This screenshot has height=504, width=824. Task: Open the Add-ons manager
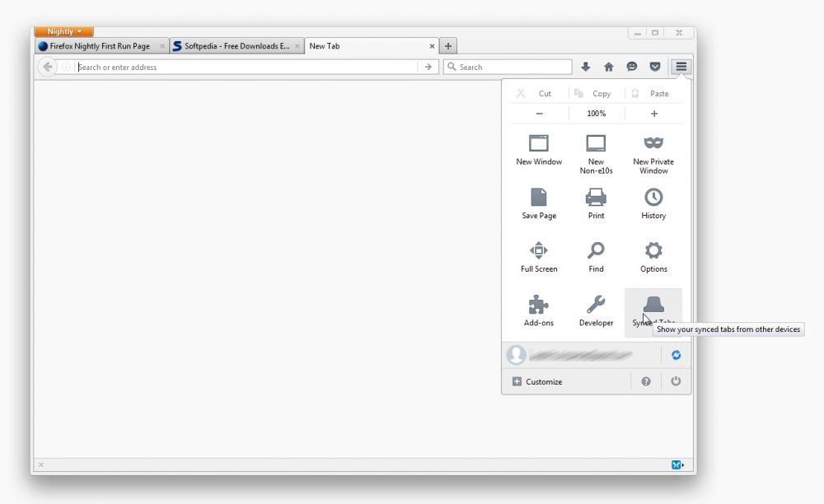click(x=538, y=310)
